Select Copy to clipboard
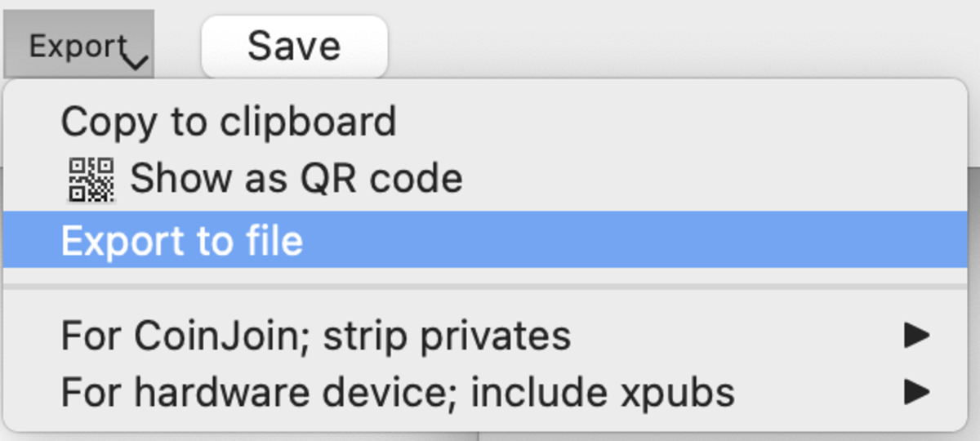 tap(229, 122)
